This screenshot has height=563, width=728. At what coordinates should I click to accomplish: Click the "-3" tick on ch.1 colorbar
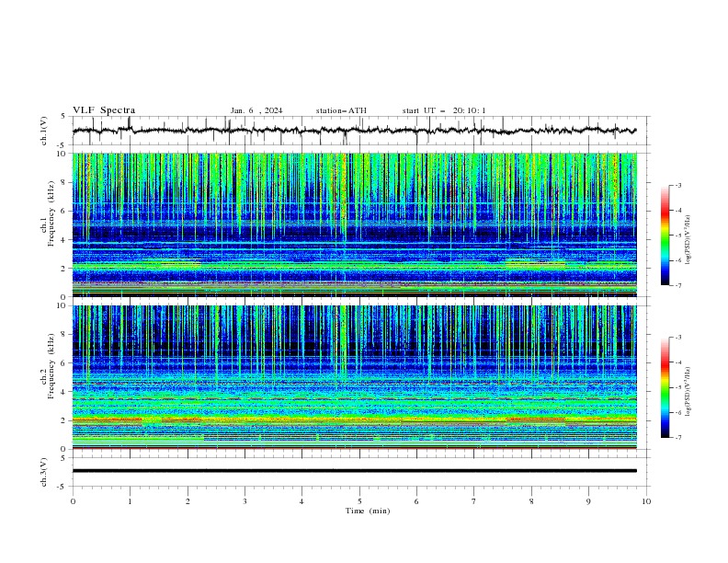pos(678,185)
